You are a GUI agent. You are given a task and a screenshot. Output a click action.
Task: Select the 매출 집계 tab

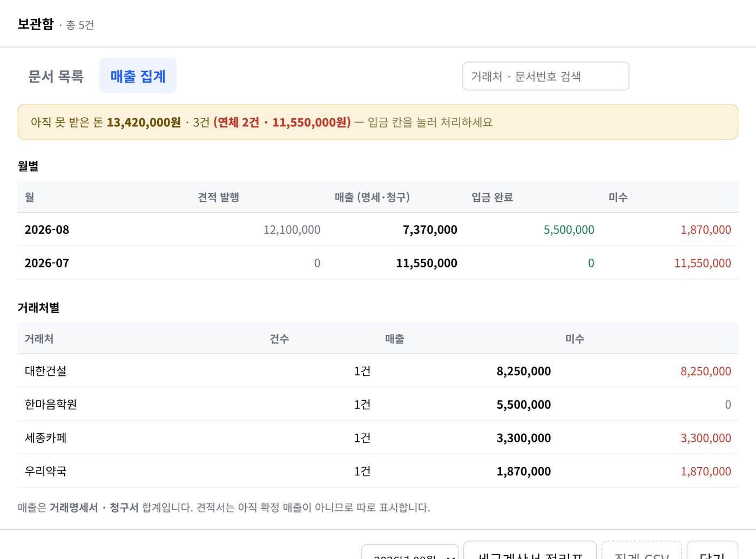[x=138, y=76]
